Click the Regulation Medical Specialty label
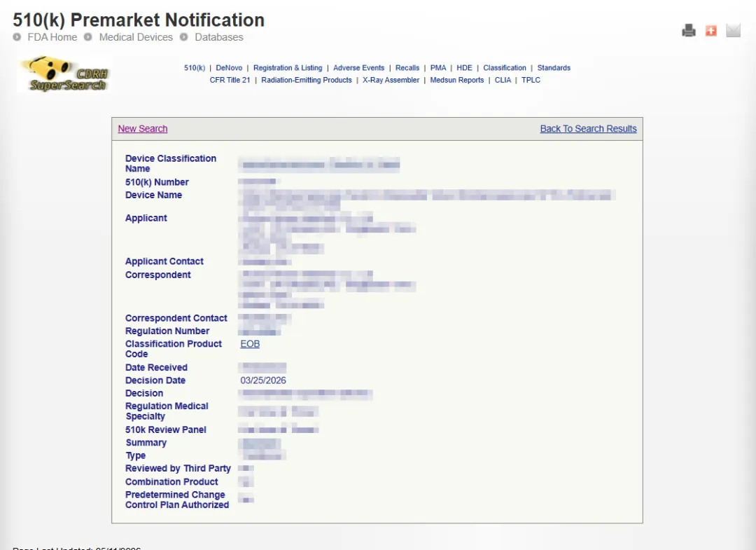Screen dimensions: 756x550 click(x=167, y=411)
